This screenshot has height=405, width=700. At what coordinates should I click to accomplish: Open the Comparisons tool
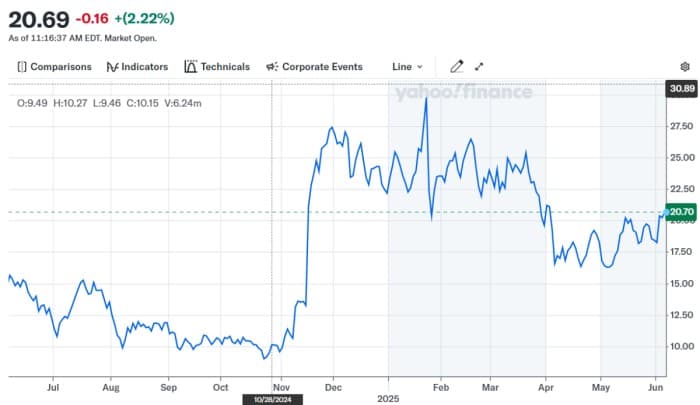coord(54,67)
